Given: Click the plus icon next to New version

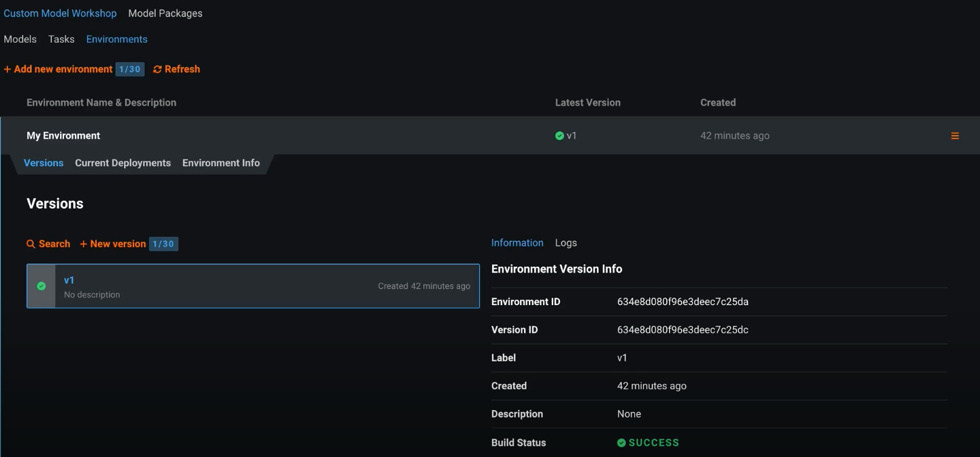Looking at the screenshot, I should 83,244.
